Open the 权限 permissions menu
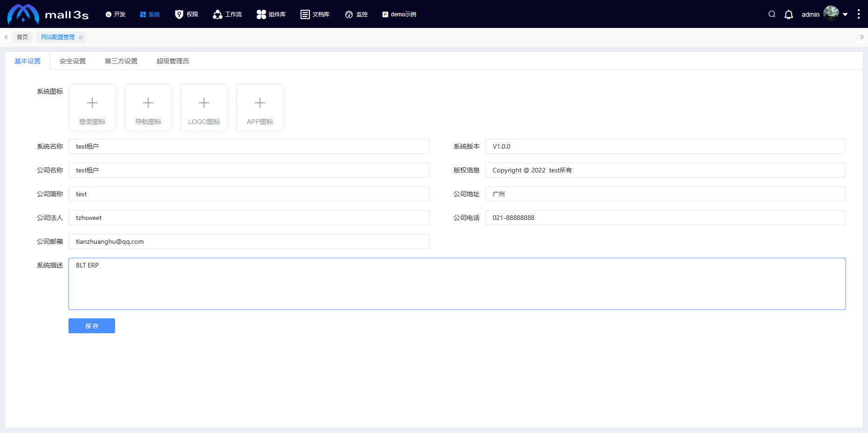868x433 pixels. click(186, 14)
